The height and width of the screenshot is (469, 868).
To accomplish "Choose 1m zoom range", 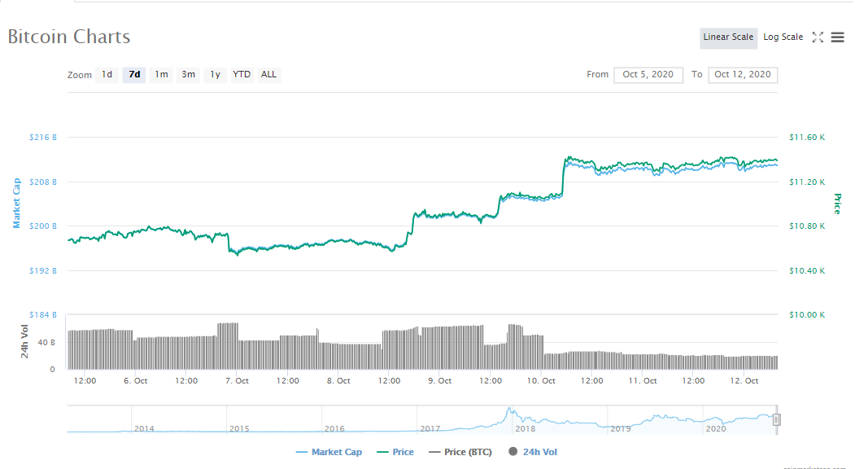I will pos(161,75).
